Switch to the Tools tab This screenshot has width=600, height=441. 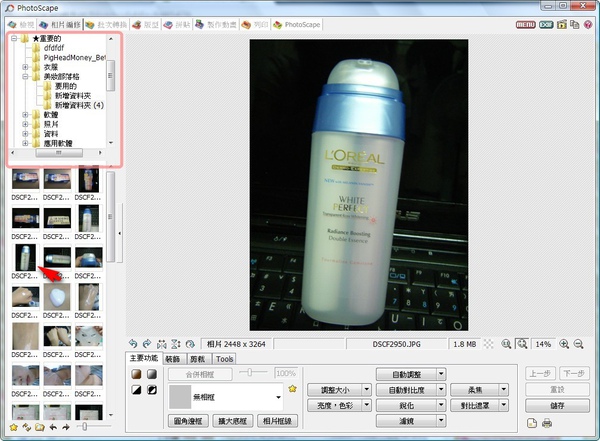[x=224, y=359]
